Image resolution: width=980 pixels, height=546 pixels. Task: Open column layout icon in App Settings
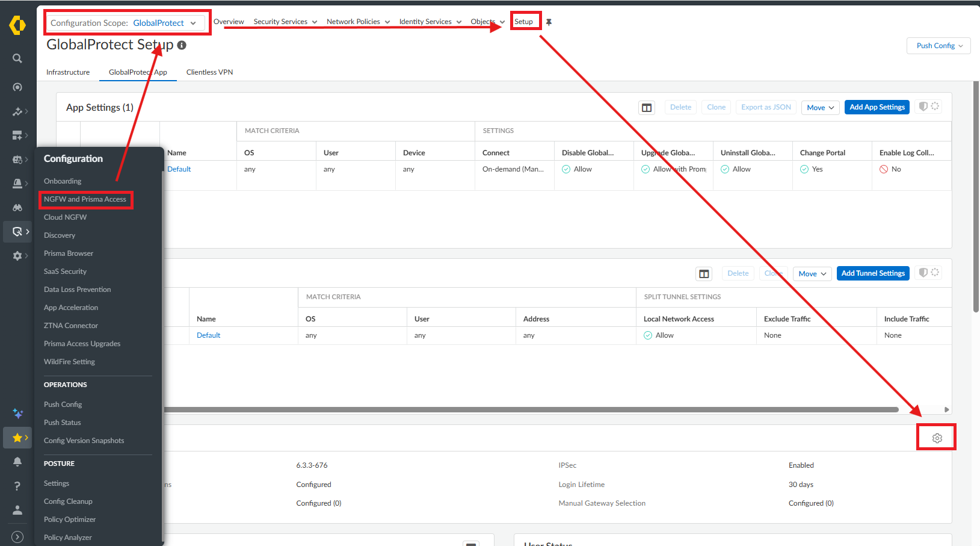[647, 108]
